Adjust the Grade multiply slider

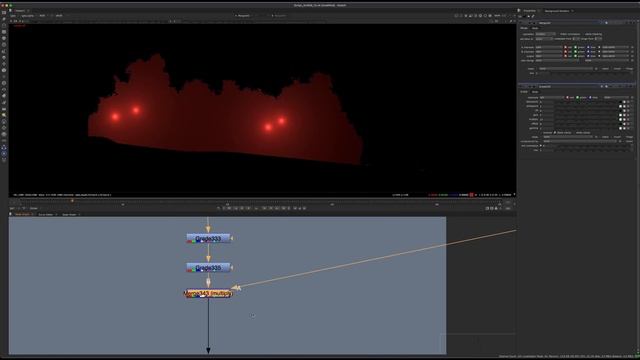587,120
